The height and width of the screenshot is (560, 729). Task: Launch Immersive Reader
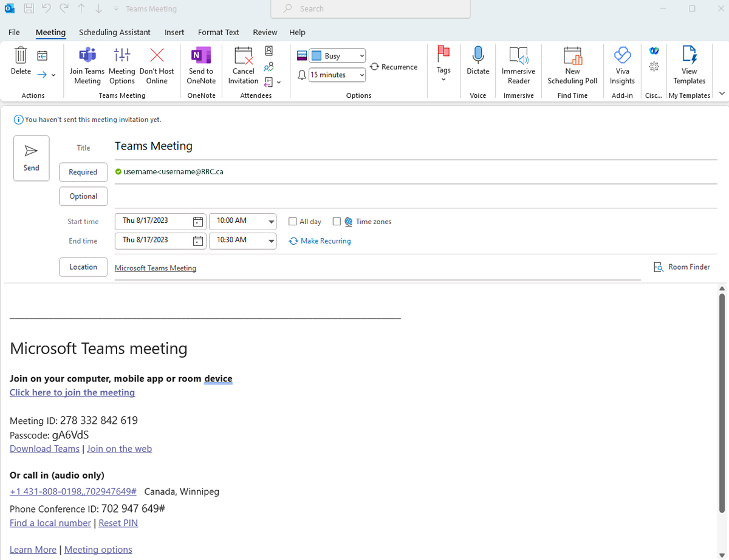click(519, 66)
